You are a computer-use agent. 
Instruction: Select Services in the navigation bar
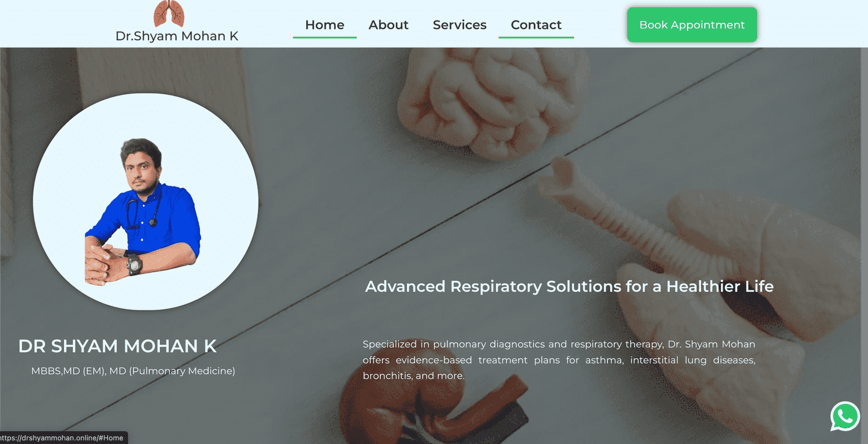point(459,25)
